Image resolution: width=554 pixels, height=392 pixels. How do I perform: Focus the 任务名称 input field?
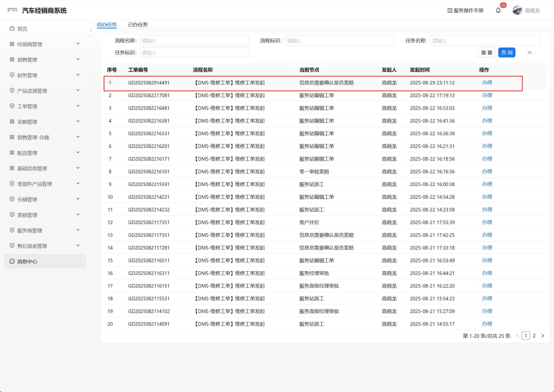pyautogui.click(x=485, y=40)
